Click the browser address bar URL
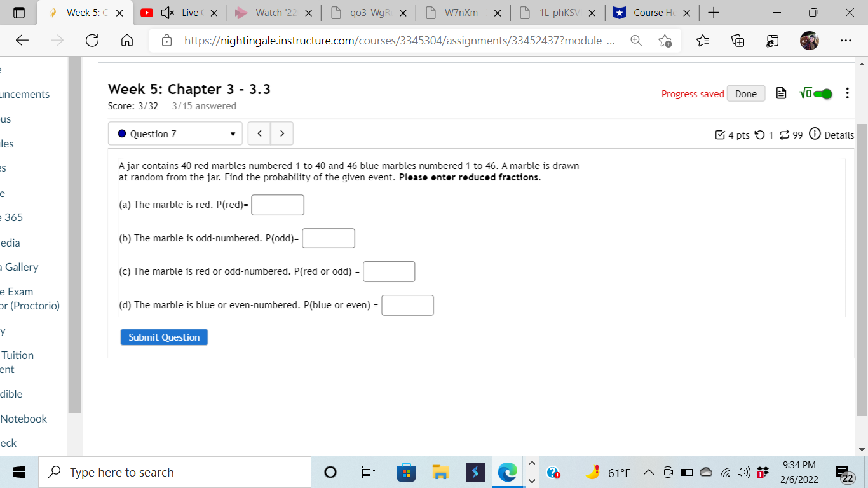868x488 pixels. 399,41
